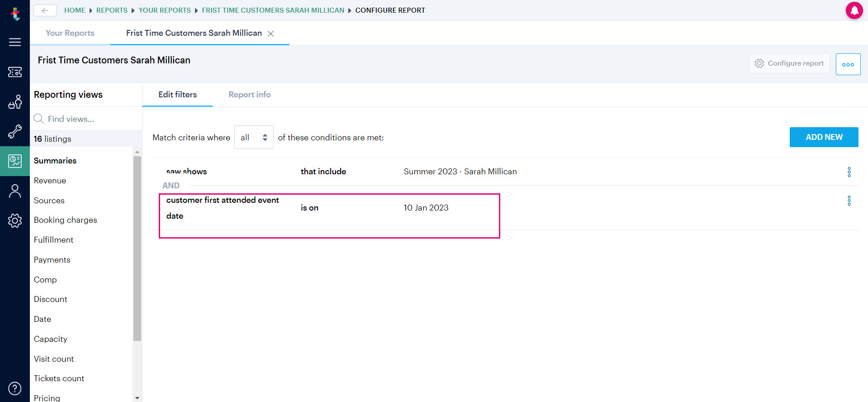Click the ADD NEW button
The height and width of the screenshot is (402, 868).
click(824, 137)
